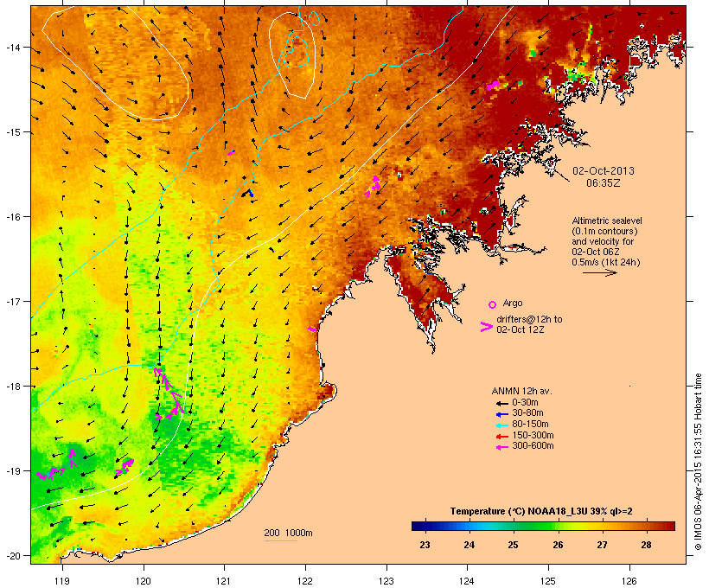This screenshot has height=588, width=709.
Task: Click the colorbar tick label '26'
Action: pos(558,545)
